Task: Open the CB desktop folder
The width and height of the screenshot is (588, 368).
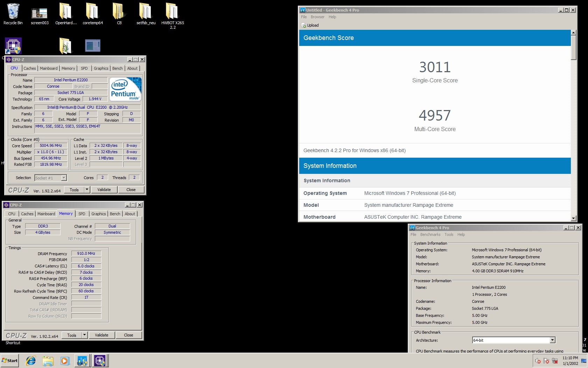Action: coord(119,14)
